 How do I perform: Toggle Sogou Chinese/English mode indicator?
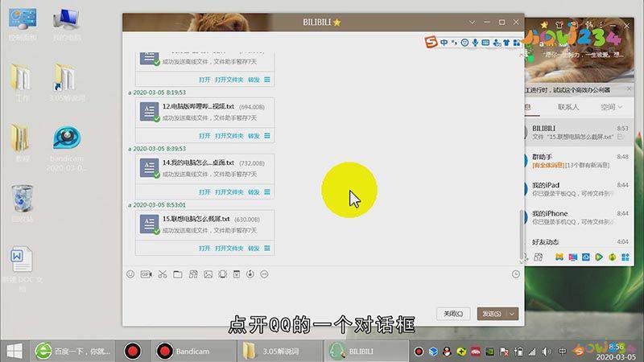(x=444, y=43)
